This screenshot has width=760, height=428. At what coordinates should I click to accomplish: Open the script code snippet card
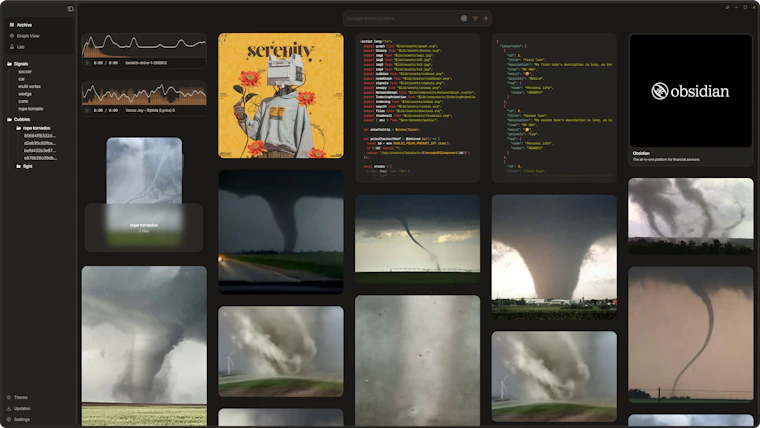[x=417, y=108]
